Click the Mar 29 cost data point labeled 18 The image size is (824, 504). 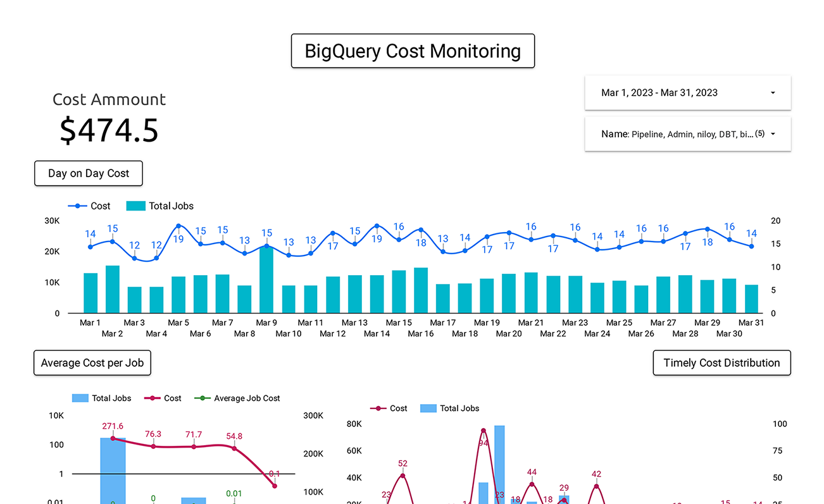[x=708, y=229]
